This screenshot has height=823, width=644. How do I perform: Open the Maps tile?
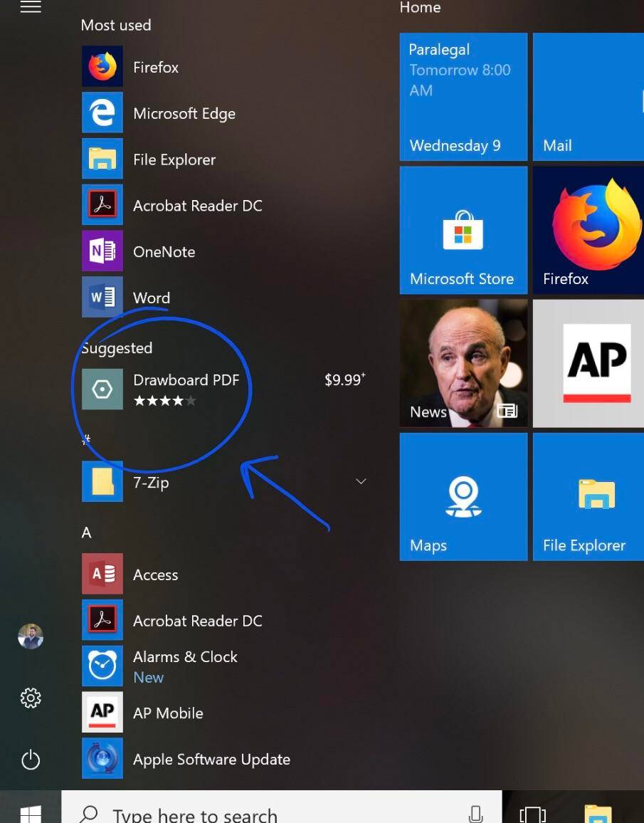463,496
